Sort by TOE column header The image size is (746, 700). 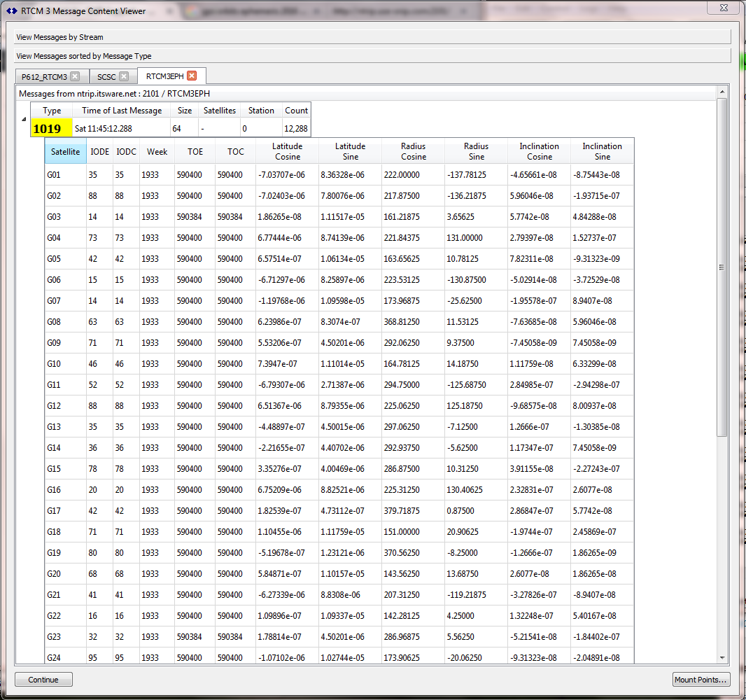(x=195, y=151)
